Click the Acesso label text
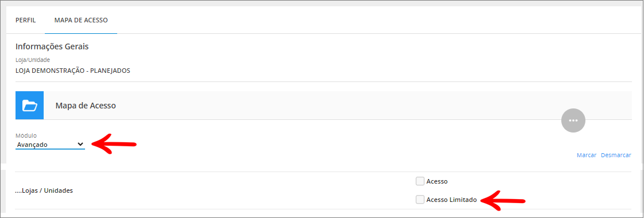Viewport: 644px width, 218px height. (437, 181)
